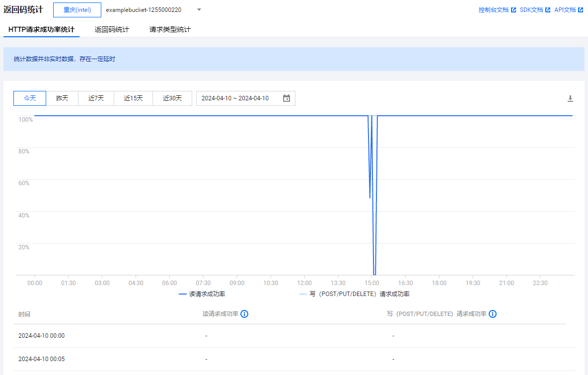Screen dimensions: 588x375
Task: Select the 今天 time range
Action: [30, 98]
